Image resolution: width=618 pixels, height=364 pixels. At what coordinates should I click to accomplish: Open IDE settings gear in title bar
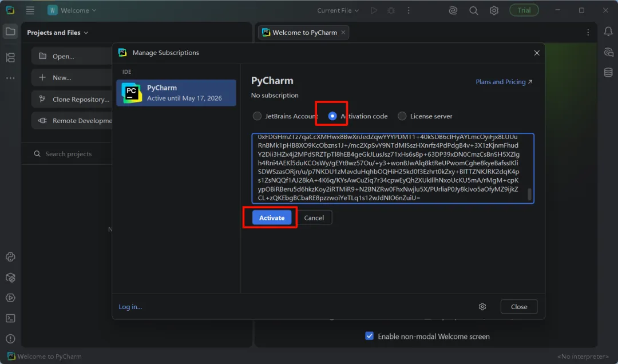pyautogui.click(x=494, y=10)
